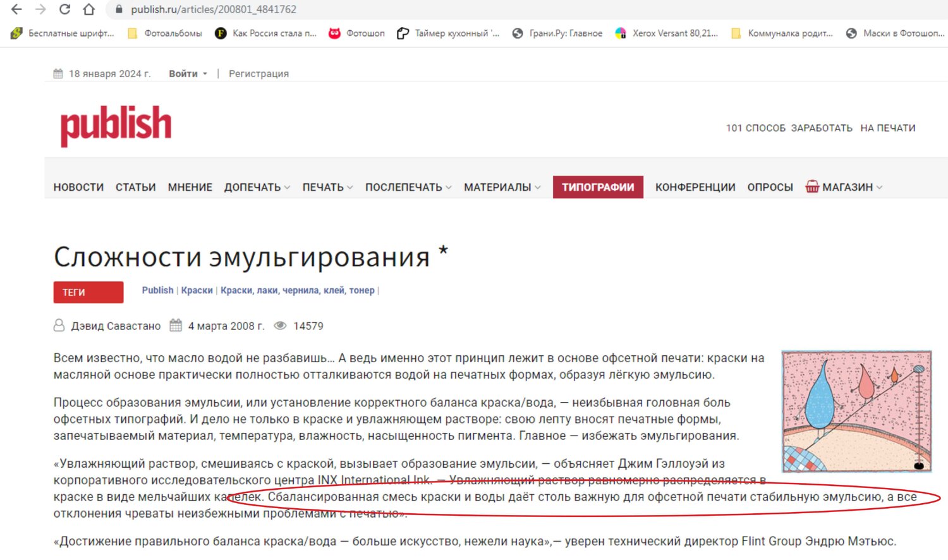
Task: Expand the 'ДОПЕЧАТЬ' menu
Action: point(257,188)
